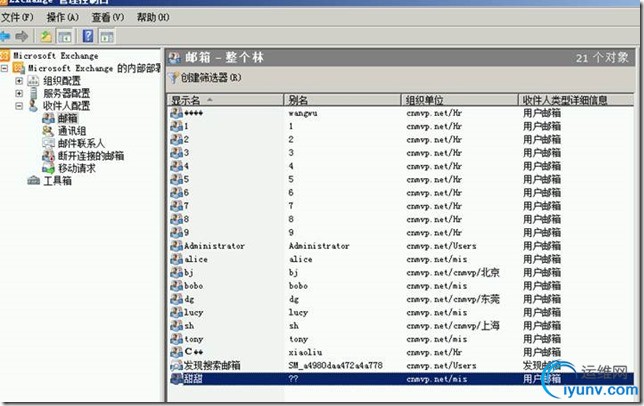
Task: Select the highlighted 甜甜 mailbox row
Action: (x=400, y=379)
